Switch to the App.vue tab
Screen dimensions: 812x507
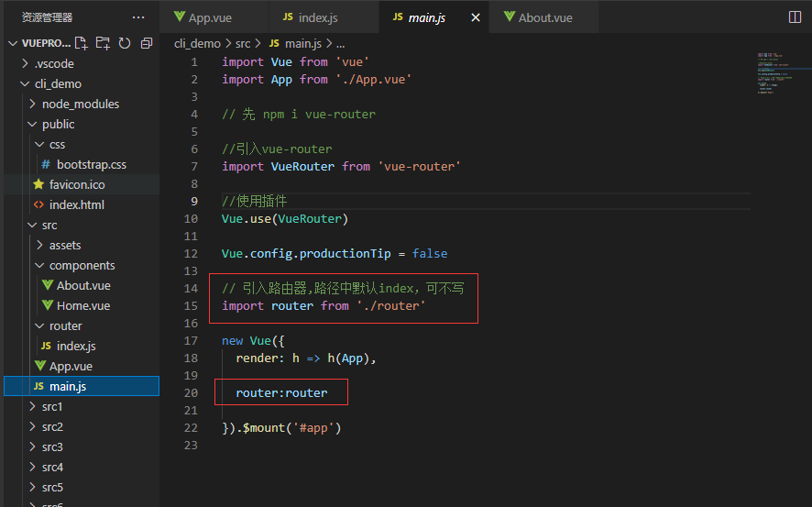pos(214,17)
